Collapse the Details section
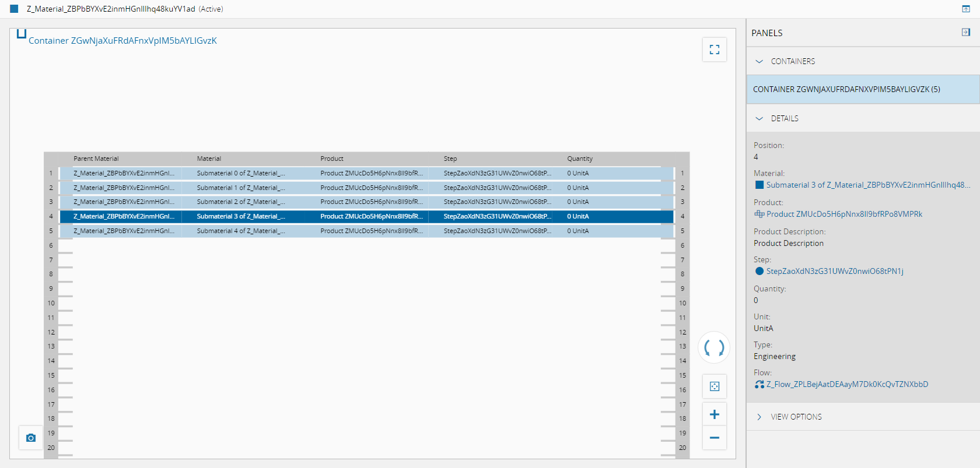 (x=759, y=118)
